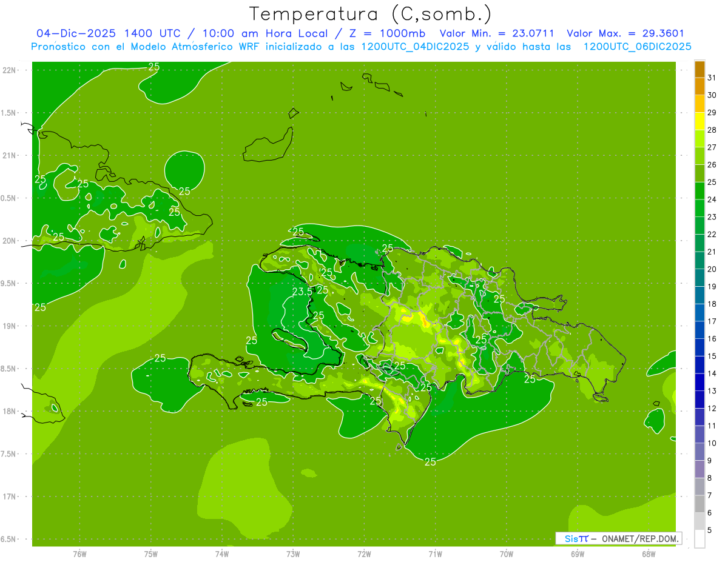Image resolution: width=728 pixels, height=562 pixels.
Task: Click the '21N' latitude axis label
Action: (x=9, y=156)
